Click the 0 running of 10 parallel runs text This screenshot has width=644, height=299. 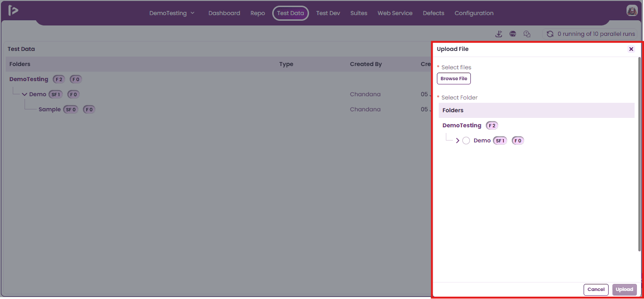click(x=596, y=34)
